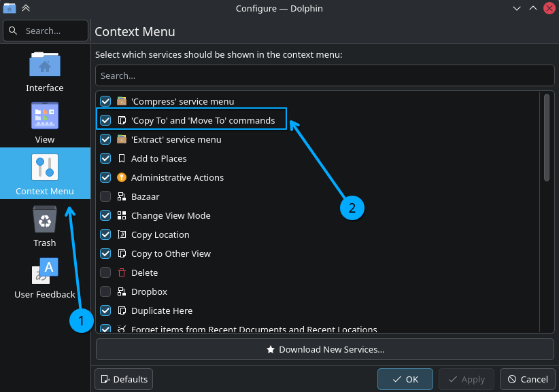Cancel the configuration dialog

click(x=528, y=379)
